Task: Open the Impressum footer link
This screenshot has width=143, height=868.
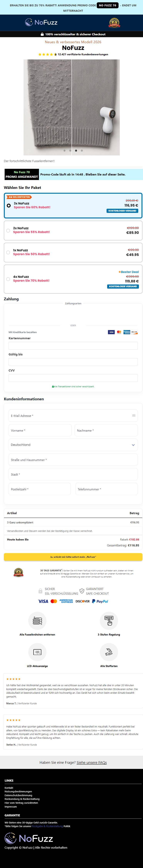Action: [10, 806]
